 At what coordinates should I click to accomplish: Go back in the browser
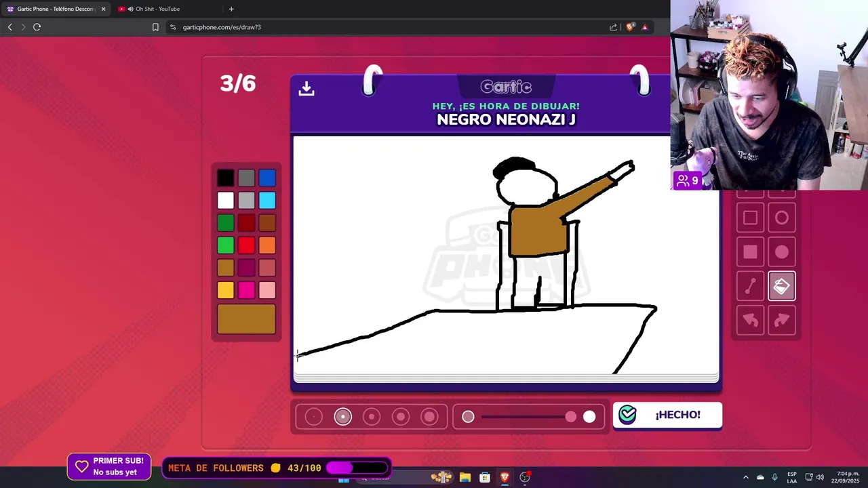coord(9,27)
